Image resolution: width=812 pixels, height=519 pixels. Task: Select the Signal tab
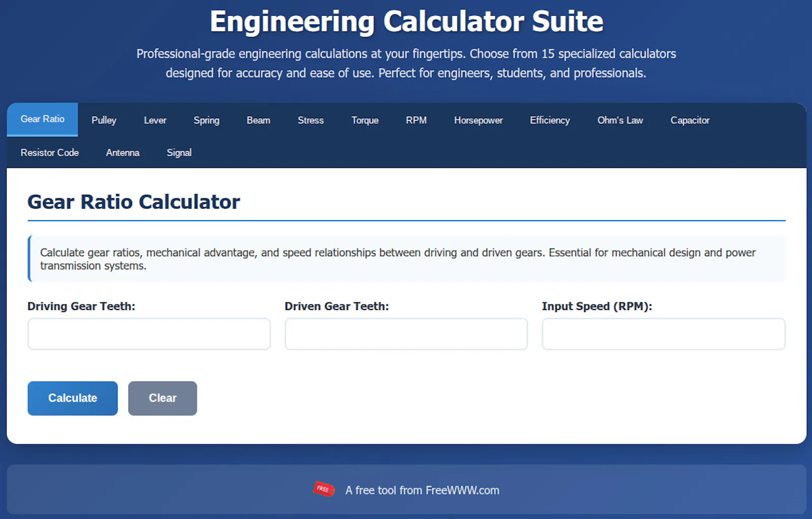[x=179, y=153]
